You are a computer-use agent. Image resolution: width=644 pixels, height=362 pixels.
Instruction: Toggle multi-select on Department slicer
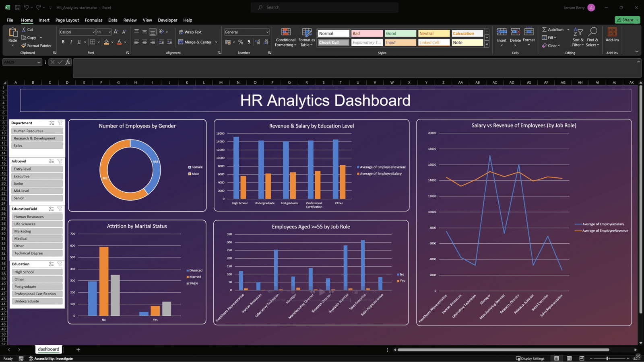point(52,123)
